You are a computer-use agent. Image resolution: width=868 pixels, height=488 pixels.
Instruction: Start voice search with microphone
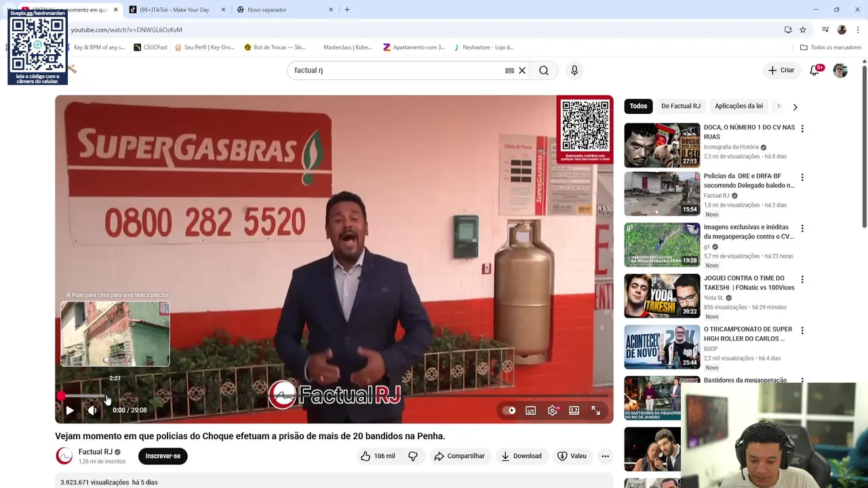click(574, 70)
